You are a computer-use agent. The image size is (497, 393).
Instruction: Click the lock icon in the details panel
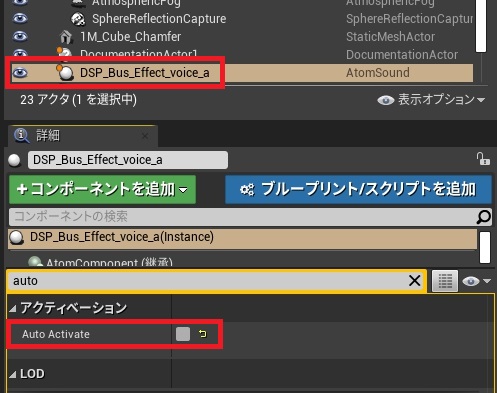point(483,159)
